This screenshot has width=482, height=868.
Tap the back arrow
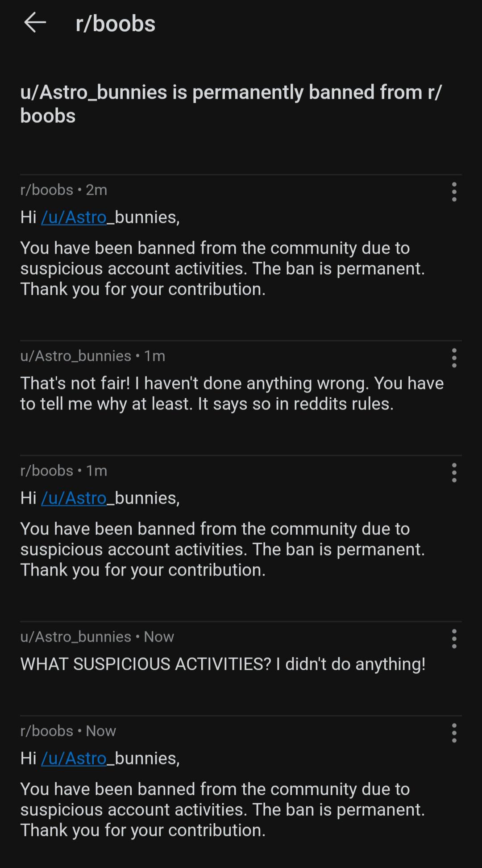point(35,23)
